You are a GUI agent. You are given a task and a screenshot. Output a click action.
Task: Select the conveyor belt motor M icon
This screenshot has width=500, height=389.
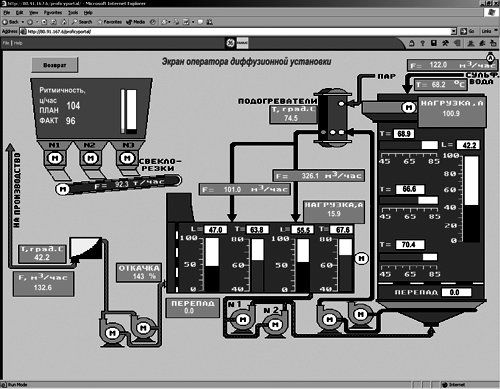pyautogui.click(x=62, y=189)
